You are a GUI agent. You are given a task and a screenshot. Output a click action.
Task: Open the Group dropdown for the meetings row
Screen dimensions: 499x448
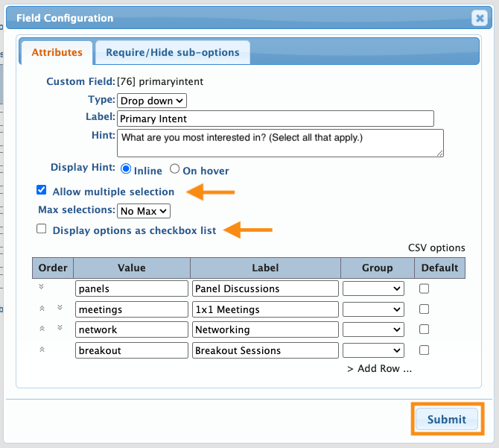pyautogui.click(x=373, y=309)
